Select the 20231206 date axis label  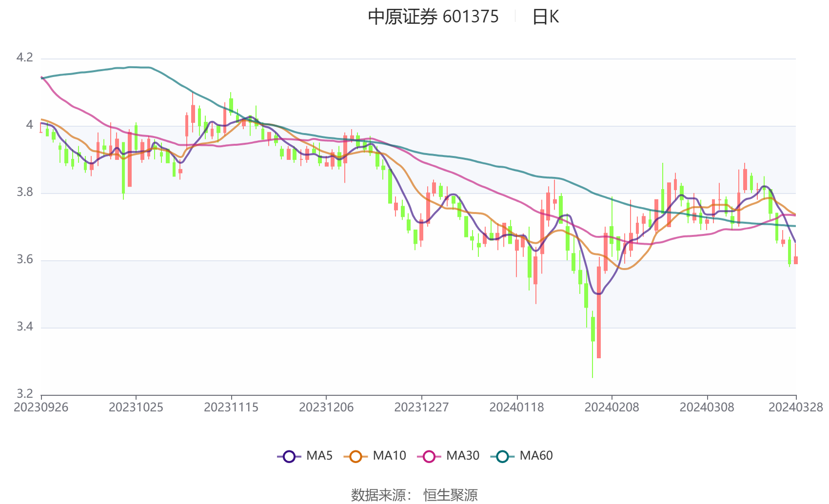coord(326,407)
